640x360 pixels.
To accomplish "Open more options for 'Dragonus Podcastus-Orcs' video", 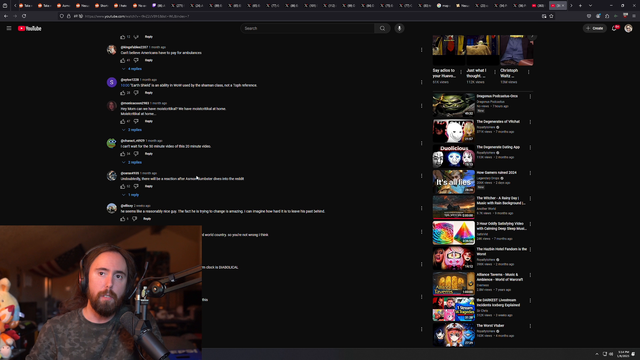I will tap(530, 97).
